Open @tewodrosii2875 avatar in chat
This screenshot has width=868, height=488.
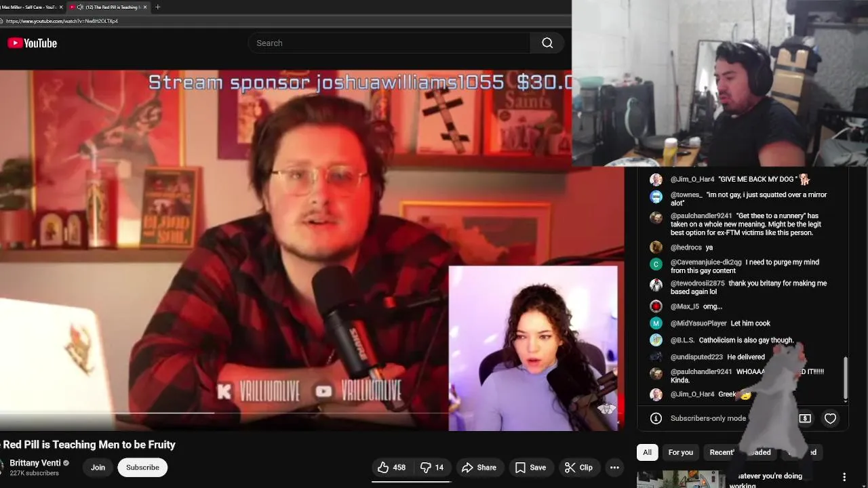[x=656, y=285]
